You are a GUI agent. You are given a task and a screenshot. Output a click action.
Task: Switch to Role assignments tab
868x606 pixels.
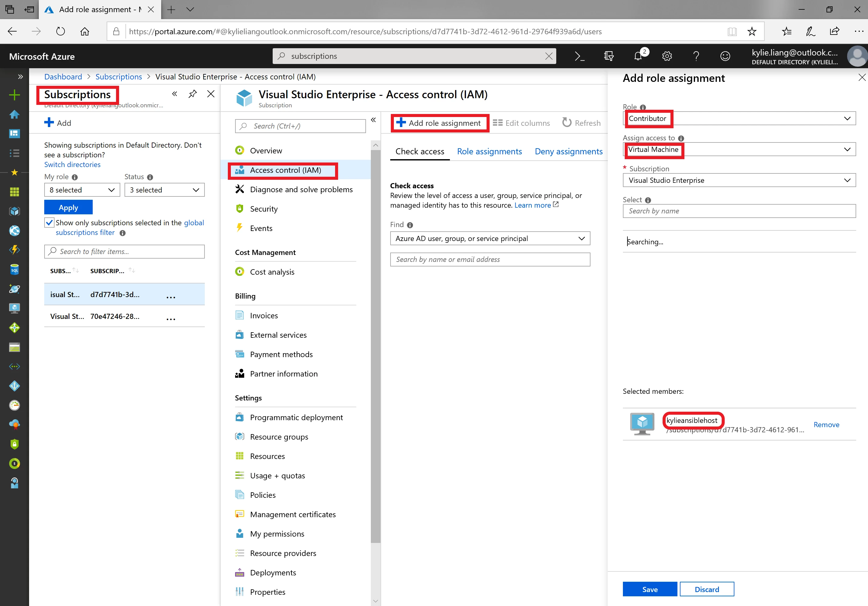coord(489,151)
